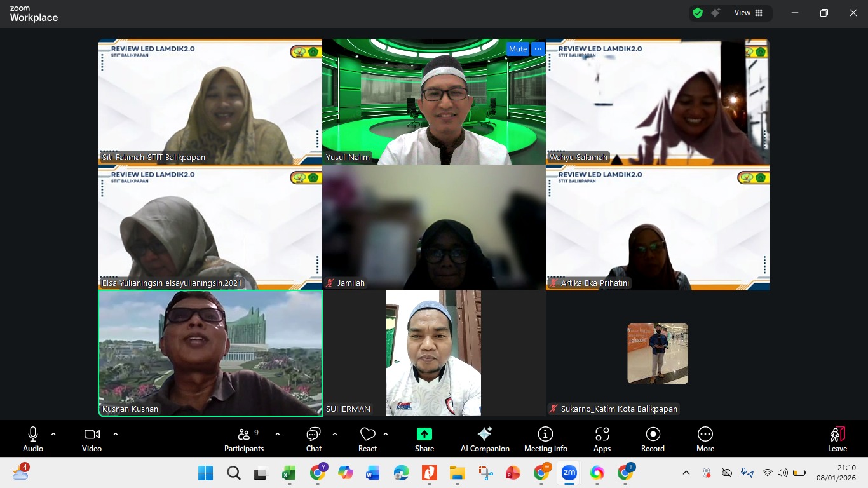The width and height of the screenshot is (868, 488).
Task: Toggle the Audio microphone mute
Action: click(33, 439)
